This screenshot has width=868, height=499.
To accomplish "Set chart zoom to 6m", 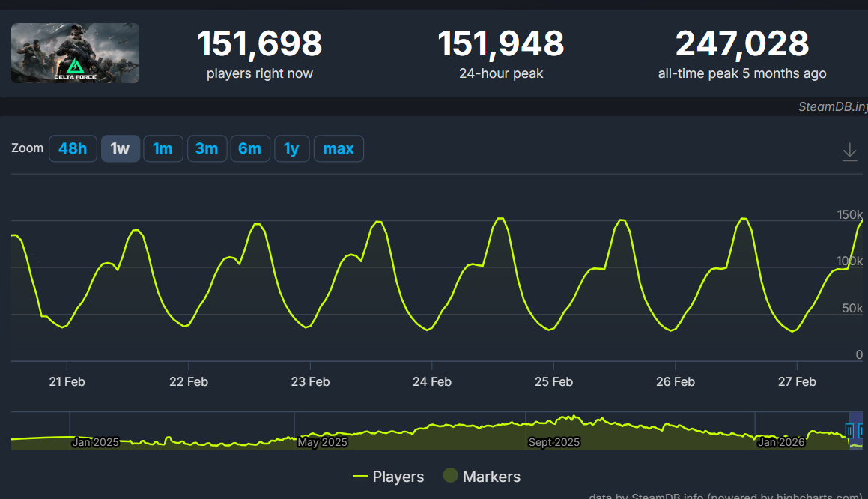I will pos(249,148).
